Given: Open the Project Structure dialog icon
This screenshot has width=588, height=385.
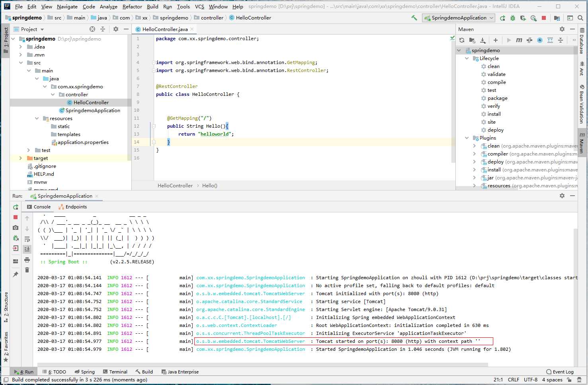Looking at the screenshot, I should pos(557,18).
